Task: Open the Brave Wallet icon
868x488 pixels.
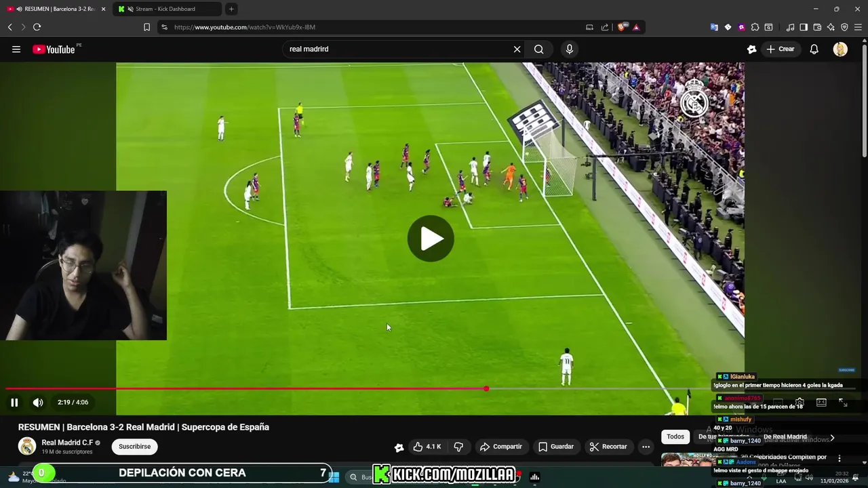Action: pos(817,27)
